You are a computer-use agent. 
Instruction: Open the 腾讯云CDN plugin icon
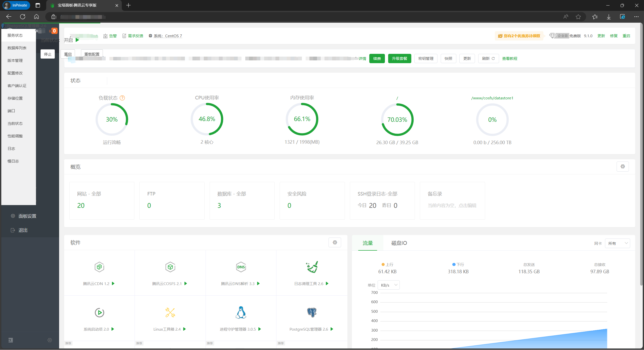(x=99, y=267)
